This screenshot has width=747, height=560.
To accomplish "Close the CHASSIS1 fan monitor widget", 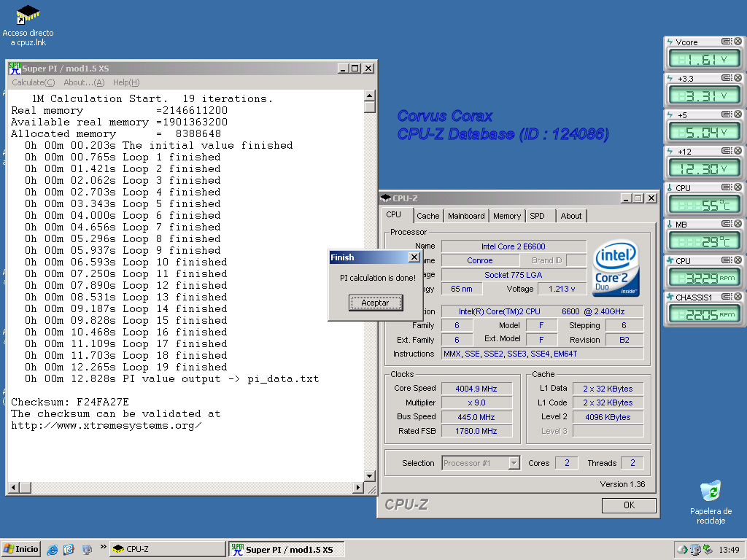I will [737, 297].
